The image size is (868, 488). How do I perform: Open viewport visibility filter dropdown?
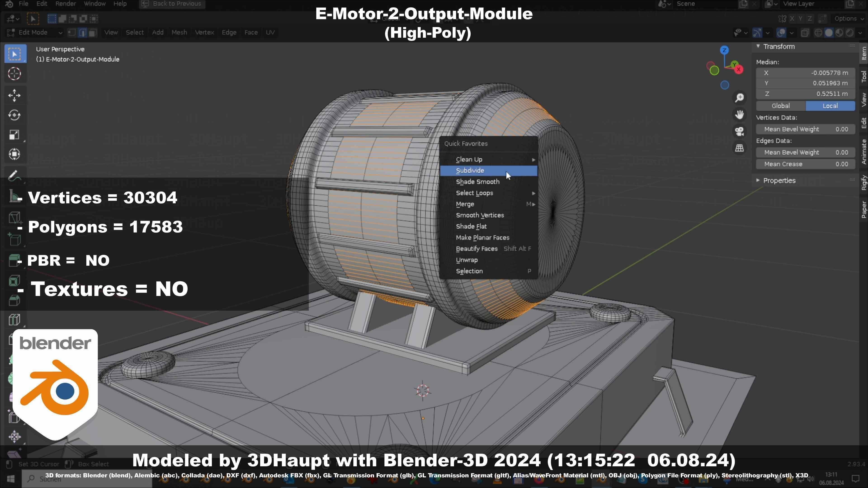(741, 33)
